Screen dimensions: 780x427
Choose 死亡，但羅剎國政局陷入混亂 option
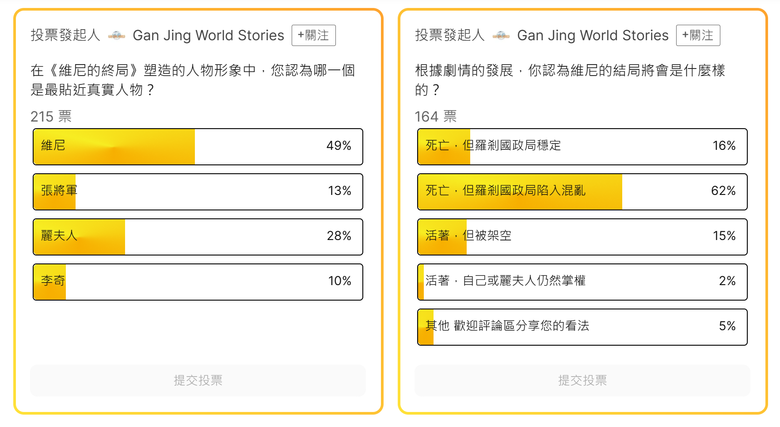tap(583, 192)
